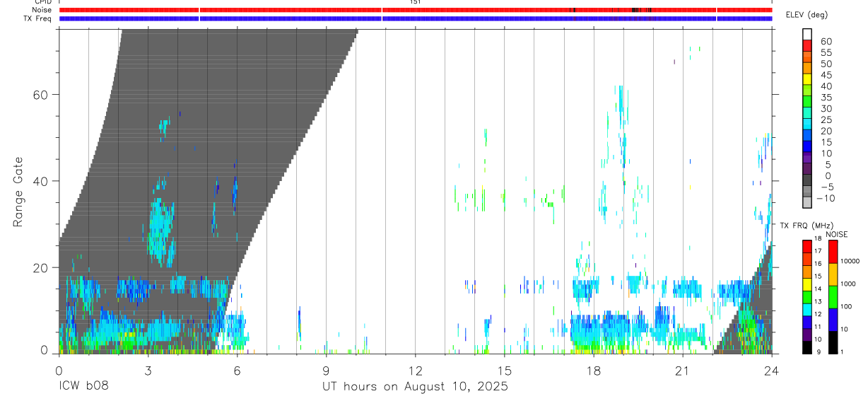The height and width of the screenshot is (401, 868).
Task: Select the light gray bottom ELEV swatch
Action: click(807, 202)
